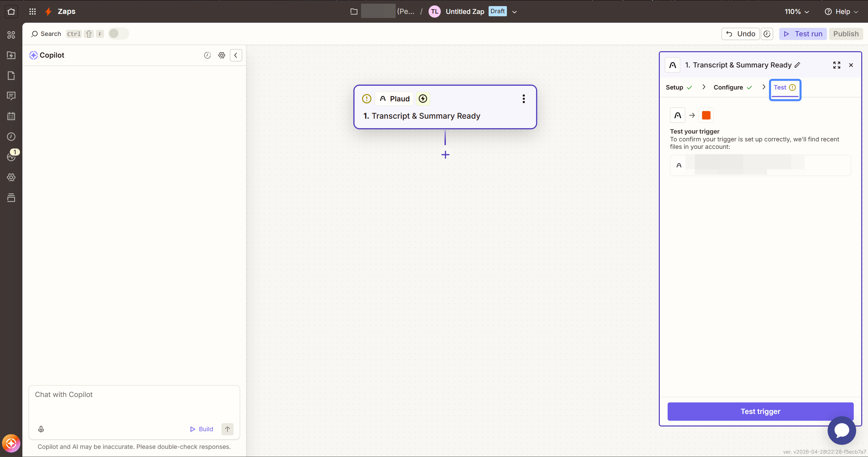Select the Transcript & Summary Ready step card
Viewport: 868px width, 457px height.
tap(445, 107)
